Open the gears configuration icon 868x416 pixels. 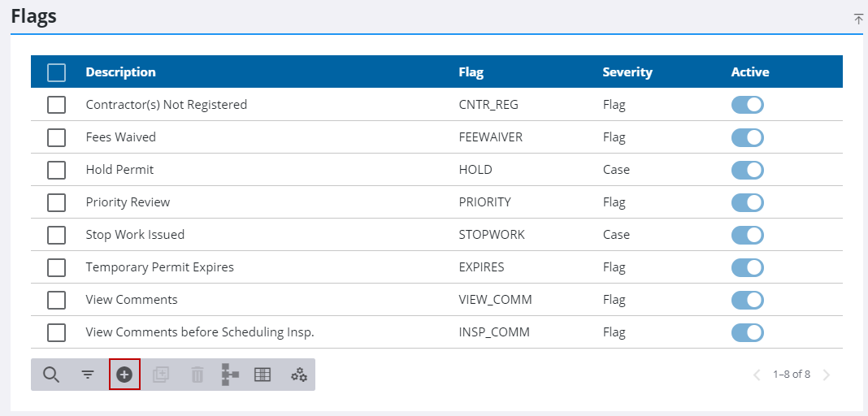[299, 375]
